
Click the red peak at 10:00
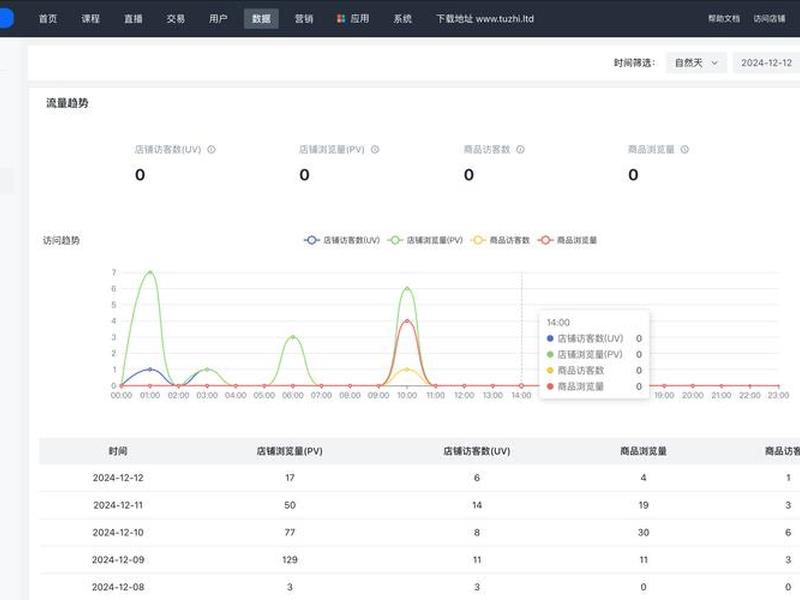(x=407, y=321)
